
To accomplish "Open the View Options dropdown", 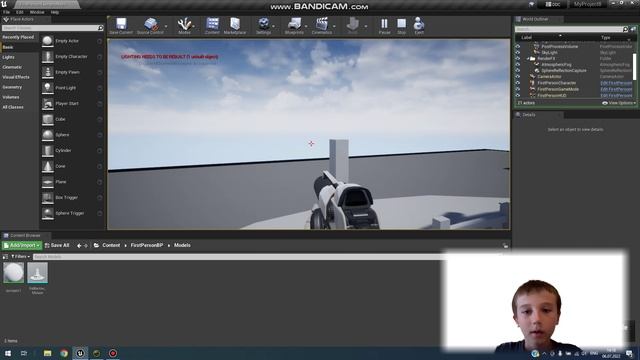I will tap(618, 103).
